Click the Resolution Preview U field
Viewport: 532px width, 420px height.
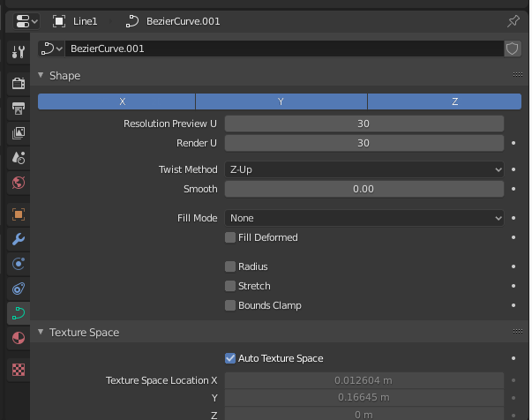pyautogui.click(x=364, y=124)
